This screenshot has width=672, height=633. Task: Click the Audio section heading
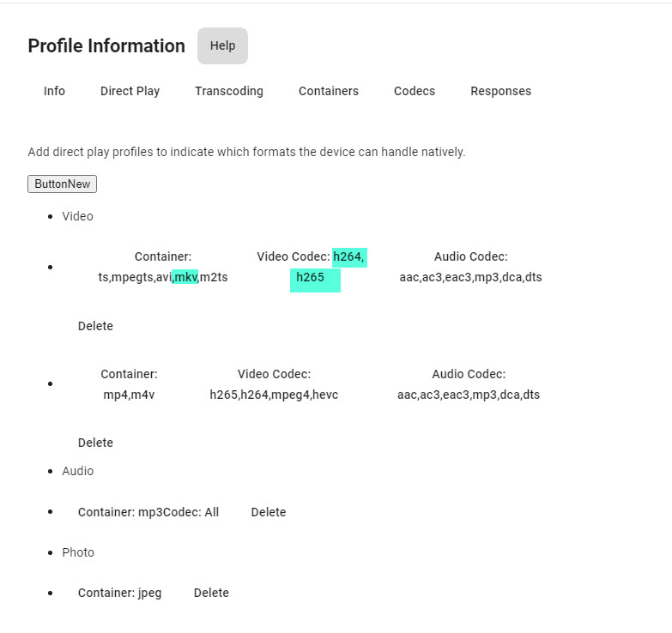[x=78, y=471]
